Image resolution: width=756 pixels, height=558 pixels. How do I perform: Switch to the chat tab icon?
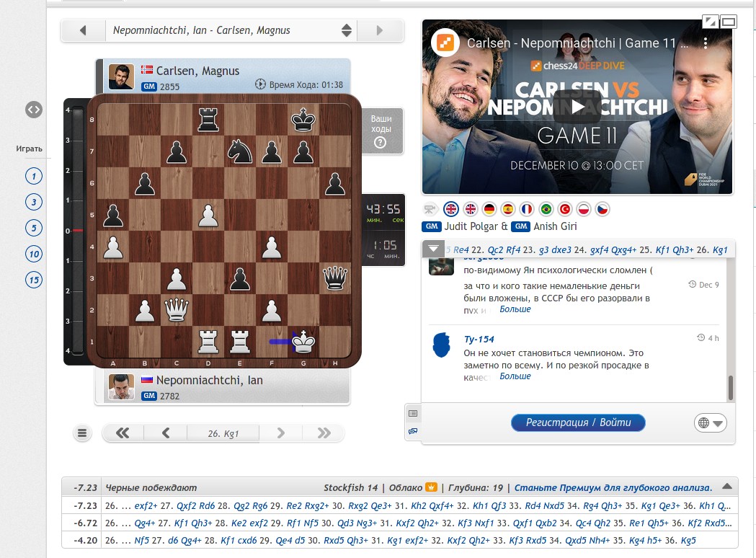pyautogui.click(x=413, y=431)
